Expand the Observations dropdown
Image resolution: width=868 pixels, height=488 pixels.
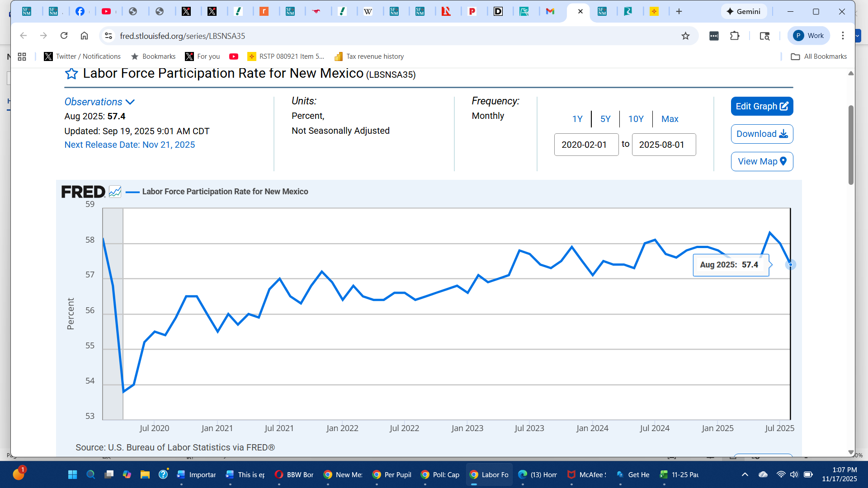pyautogui.click(x=99, y=102)
